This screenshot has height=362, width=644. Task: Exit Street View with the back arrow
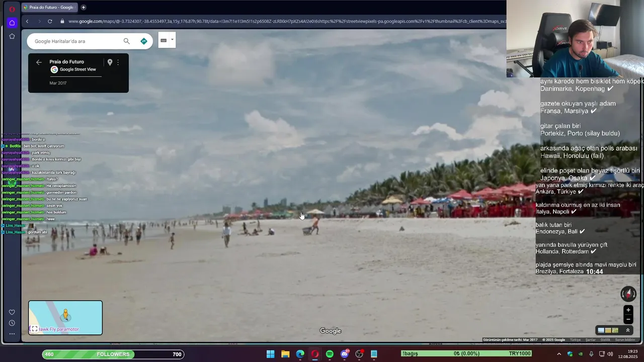(39, 62)
